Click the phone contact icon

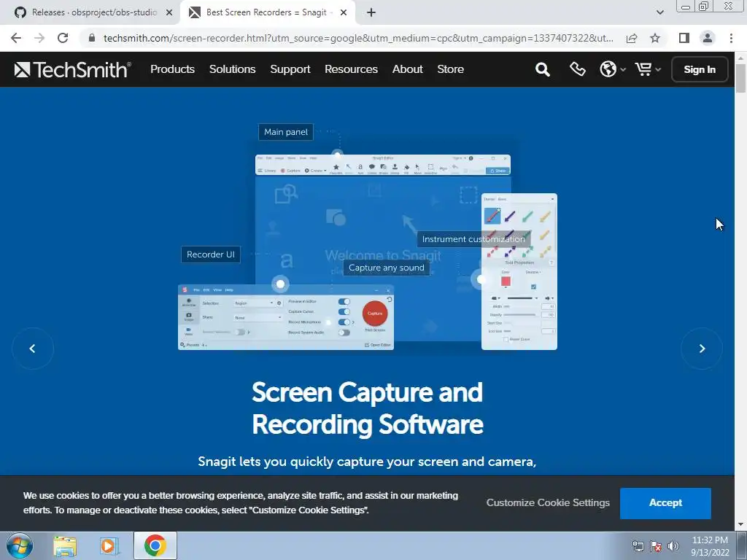point(578,69)
